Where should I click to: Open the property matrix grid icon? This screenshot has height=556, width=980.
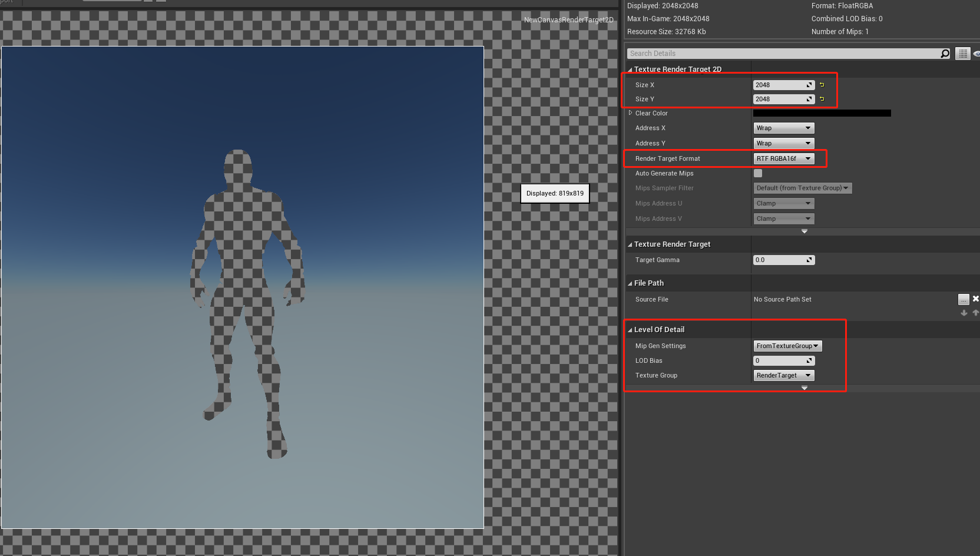(963, 53)
